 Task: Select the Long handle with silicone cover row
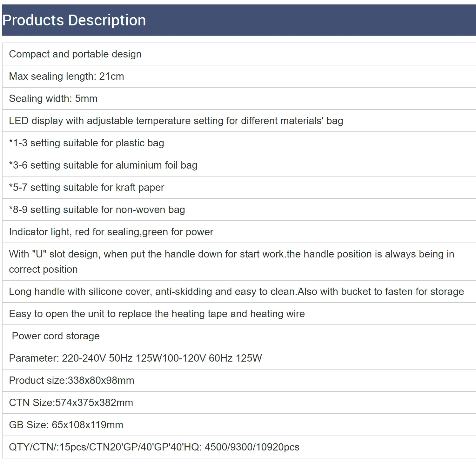[236, 292]
